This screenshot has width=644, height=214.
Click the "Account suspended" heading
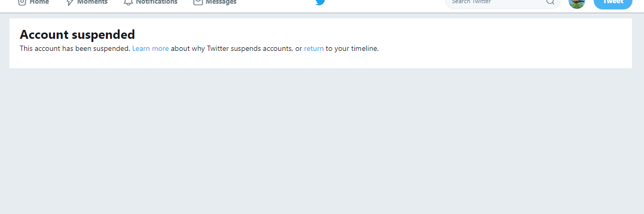(77, 35)
